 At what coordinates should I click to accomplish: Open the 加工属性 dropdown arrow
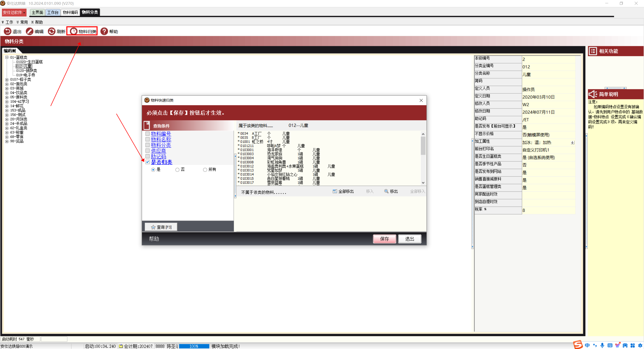[572, 142]
